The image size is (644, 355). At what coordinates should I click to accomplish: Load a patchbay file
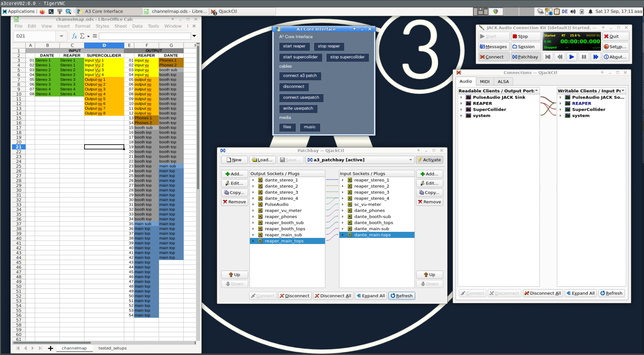click(x=262, y=160)
